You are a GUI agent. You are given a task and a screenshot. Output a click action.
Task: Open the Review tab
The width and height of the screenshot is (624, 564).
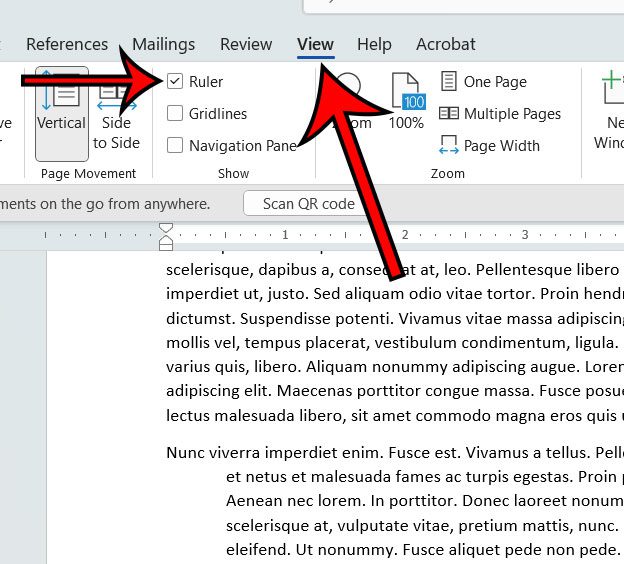[246, 44]
